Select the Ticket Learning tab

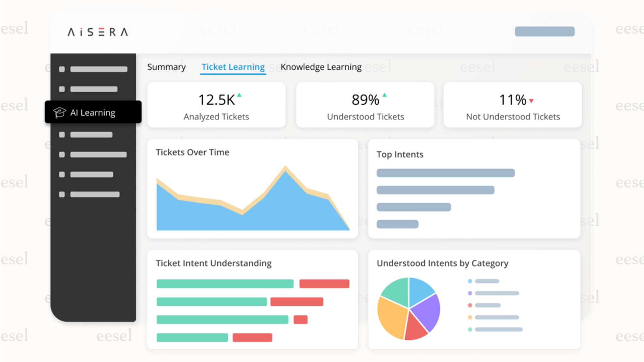233,67
